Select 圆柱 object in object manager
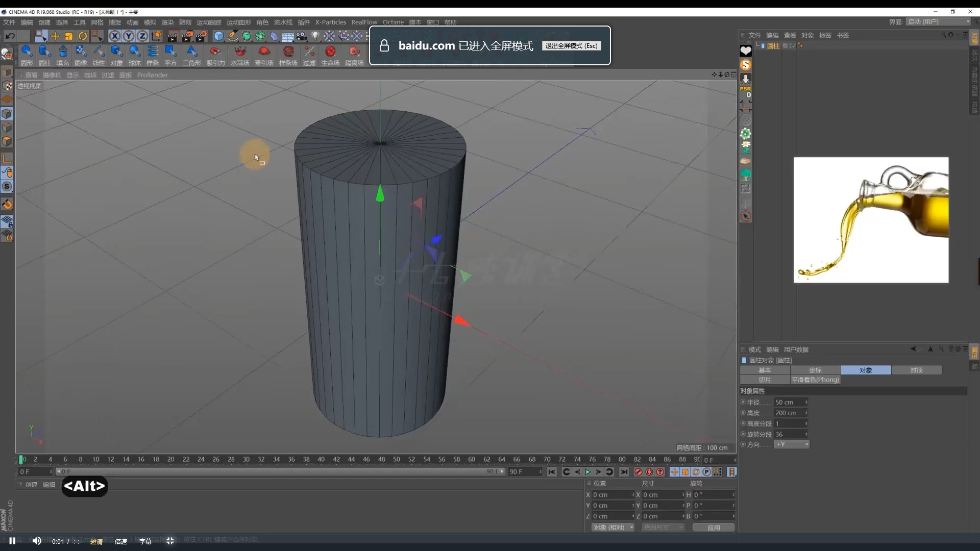This screenshot has width=980, height=551. (773, 46)
